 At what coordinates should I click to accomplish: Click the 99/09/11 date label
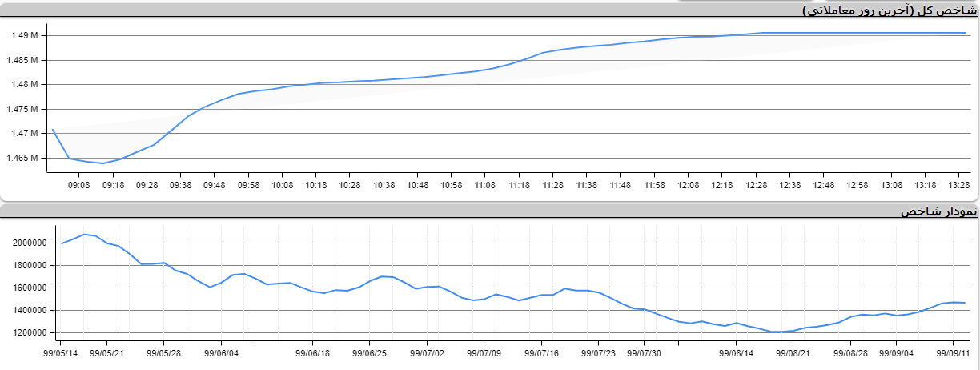pos(953,352)
